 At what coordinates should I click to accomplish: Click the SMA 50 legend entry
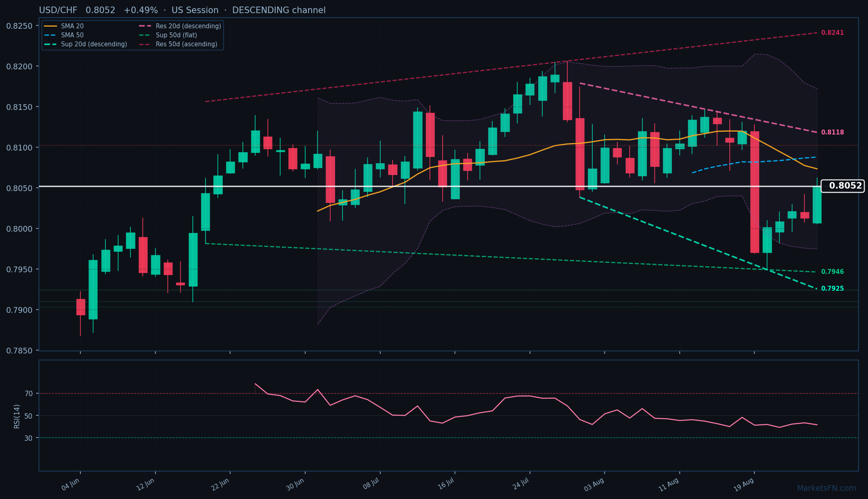click(64, 35)
